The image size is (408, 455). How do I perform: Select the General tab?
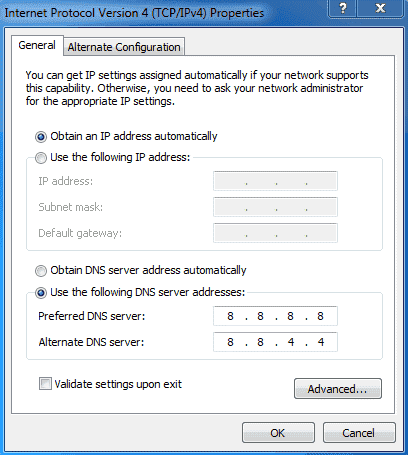tap(37, 45)
